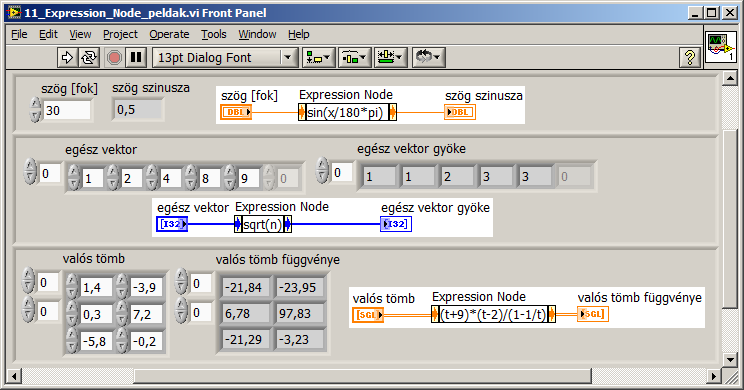Open the 13pt Dialog Font dropdown

[x=225, y=57]
